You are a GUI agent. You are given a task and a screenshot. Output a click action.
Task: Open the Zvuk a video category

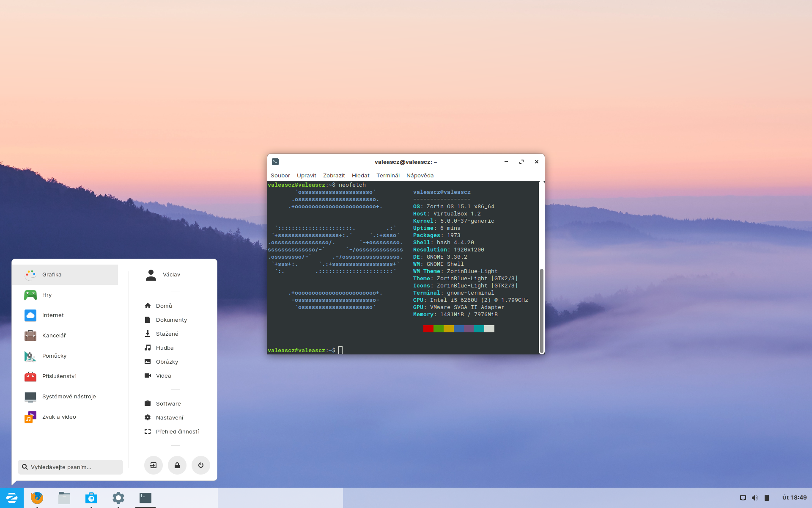pyautogui.click(x=65, y=417)
